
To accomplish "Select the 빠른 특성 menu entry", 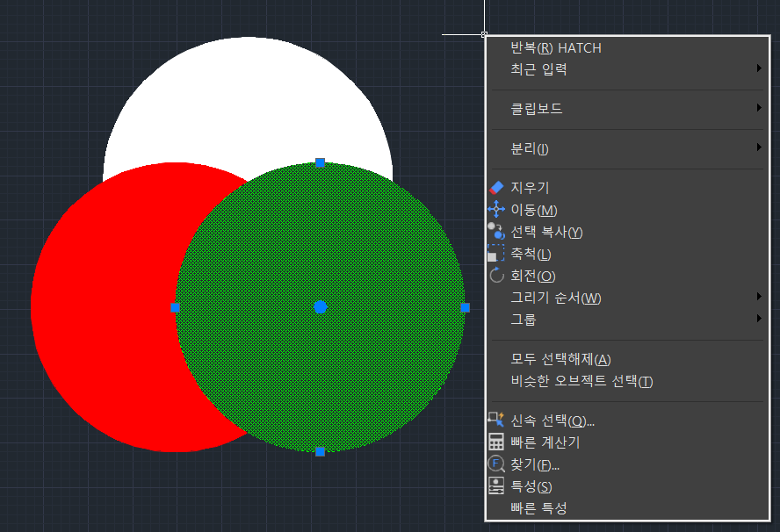I will (627, 508).
